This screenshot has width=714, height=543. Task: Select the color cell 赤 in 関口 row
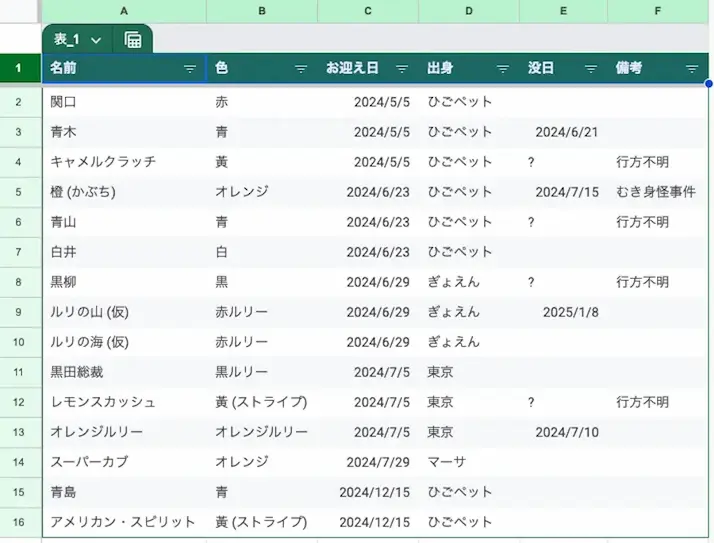pos(262,102)
